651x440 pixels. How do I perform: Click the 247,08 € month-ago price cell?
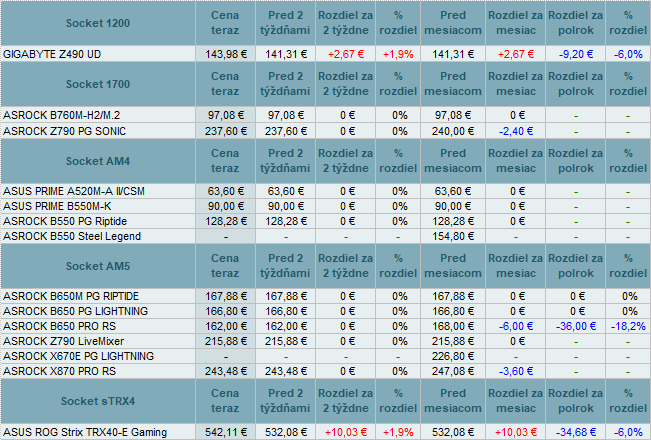453,371
